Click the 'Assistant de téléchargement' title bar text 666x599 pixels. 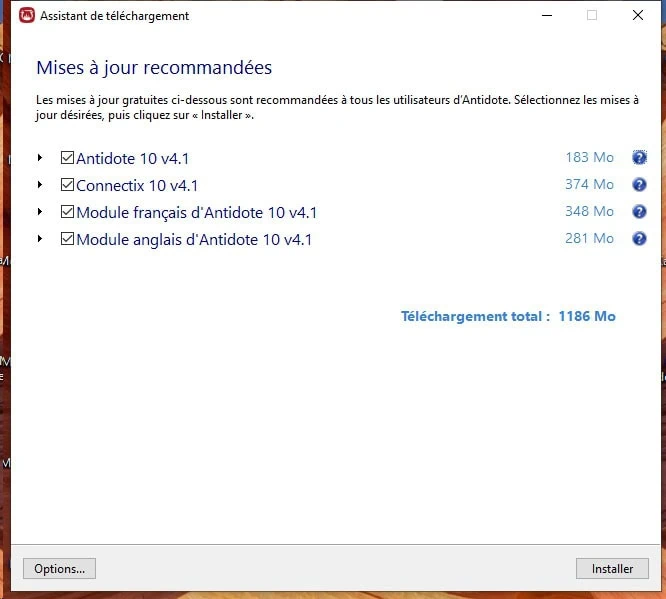[x=114, y=16]
